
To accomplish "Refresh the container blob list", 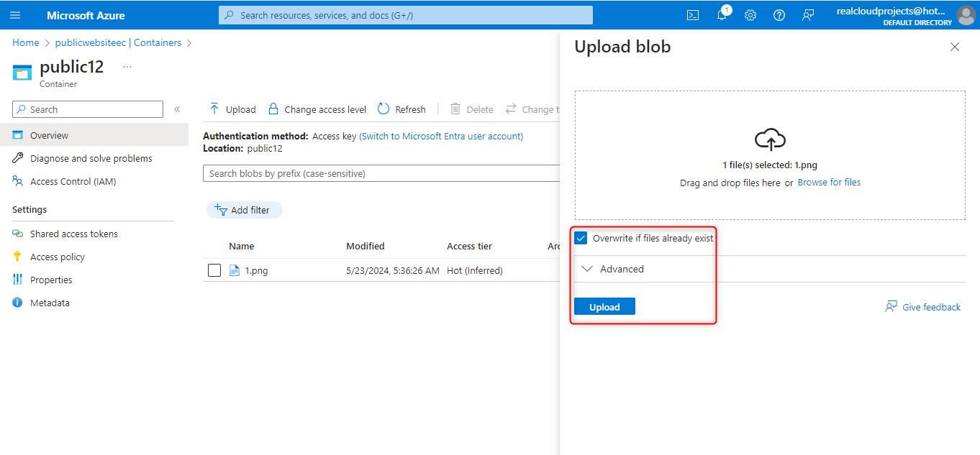I will coord(401,109).
